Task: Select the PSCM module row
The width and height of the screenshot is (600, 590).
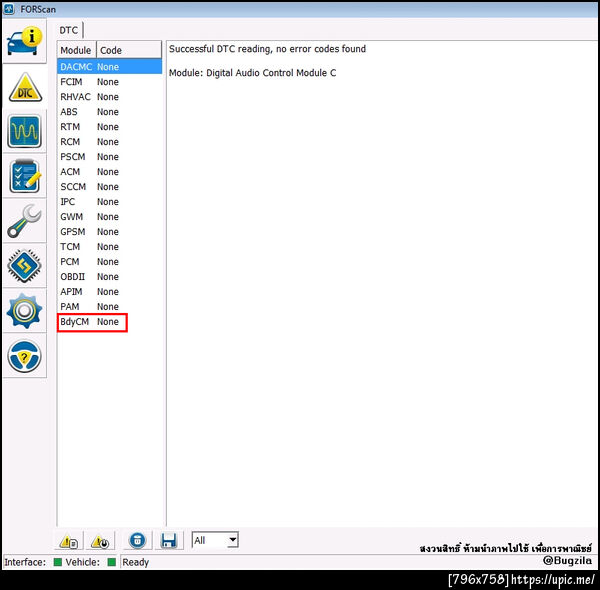Action: [109, 157]
